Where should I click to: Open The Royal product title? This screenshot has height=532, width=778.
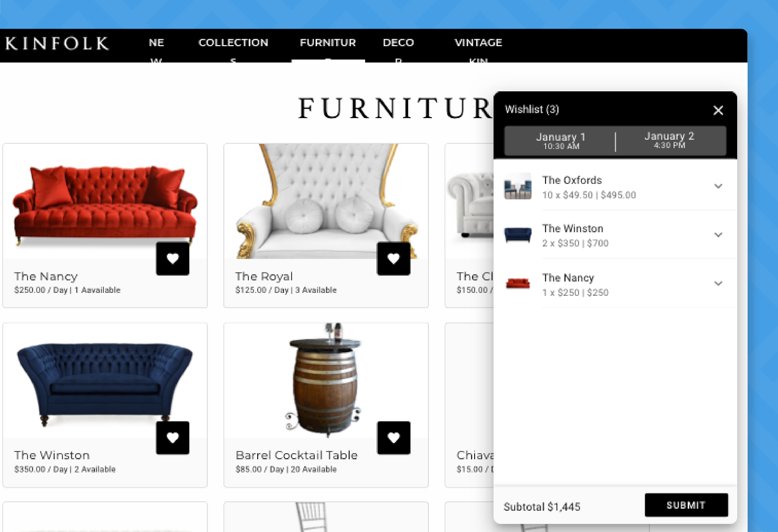pos(264,276)
